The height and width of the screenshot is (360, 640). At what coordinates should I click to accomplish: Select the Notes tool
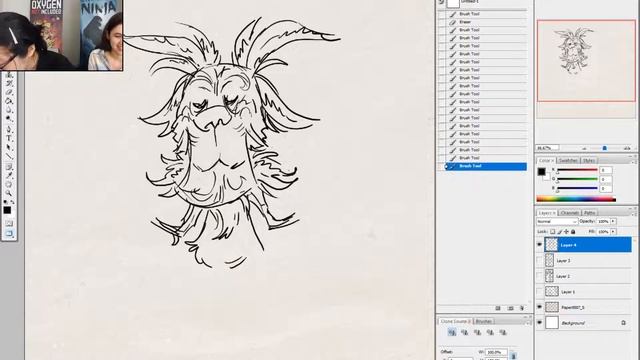pos(9,167)
